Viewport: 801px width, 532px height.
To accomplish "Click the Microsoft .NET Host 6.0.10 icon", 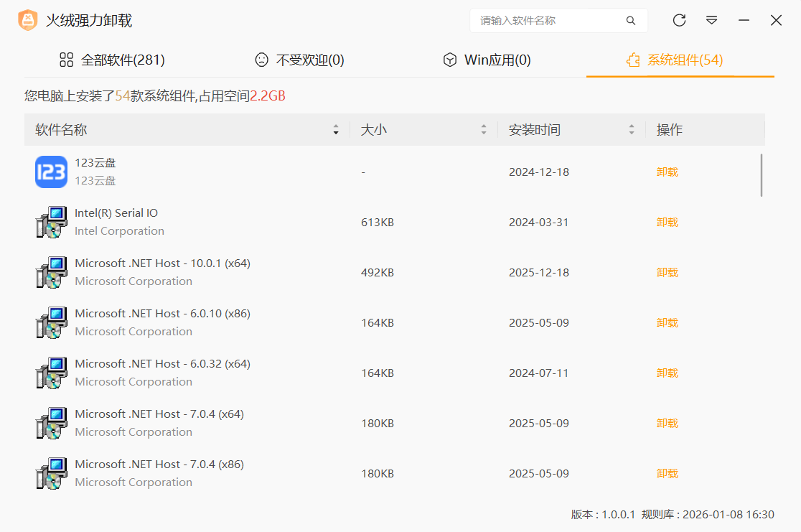I will [50, 322].
